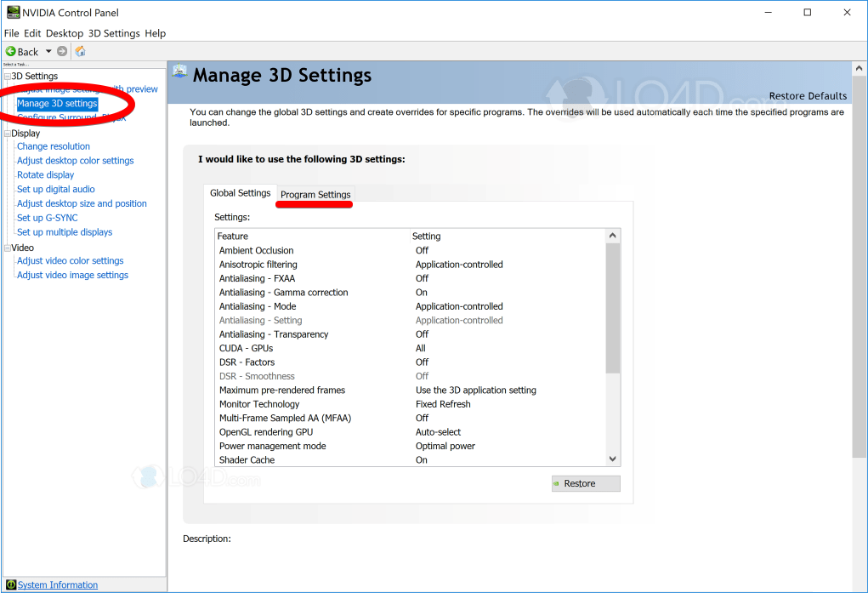Select Manage 3D settings in tree
Screen dimensions: 868x593
57,104
